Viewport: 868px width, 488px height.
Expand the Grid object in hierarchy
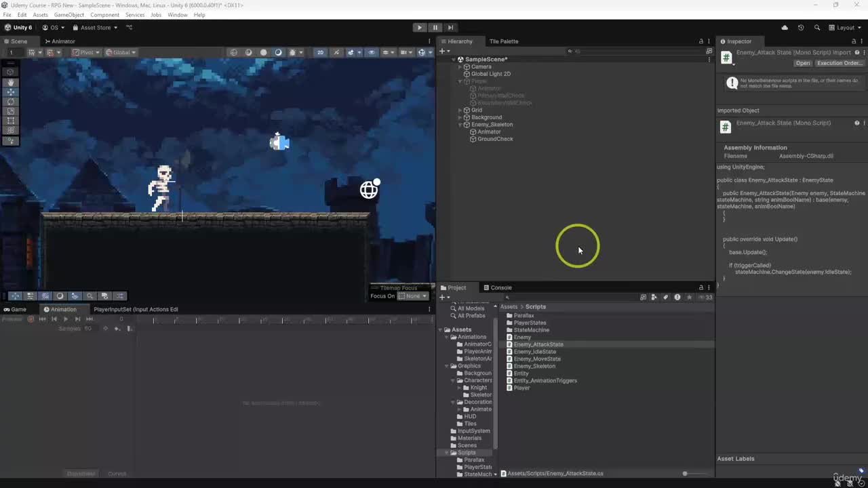tap(460, 110)
